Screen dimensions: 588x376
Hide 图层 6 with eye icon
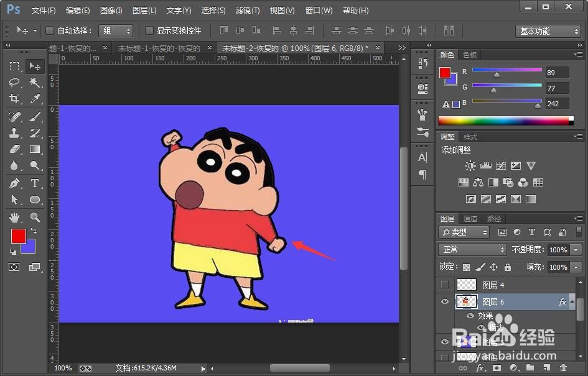445,301
